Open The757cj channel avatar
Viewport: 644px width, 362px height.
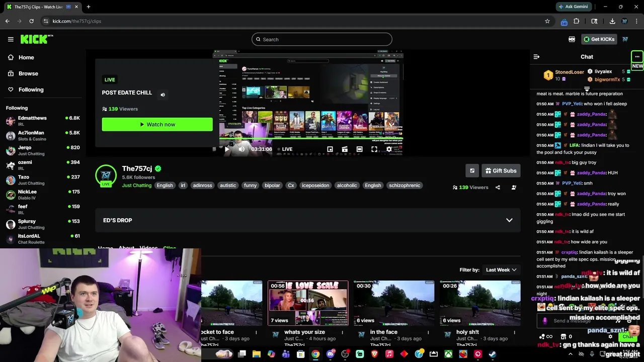(106, 175)
